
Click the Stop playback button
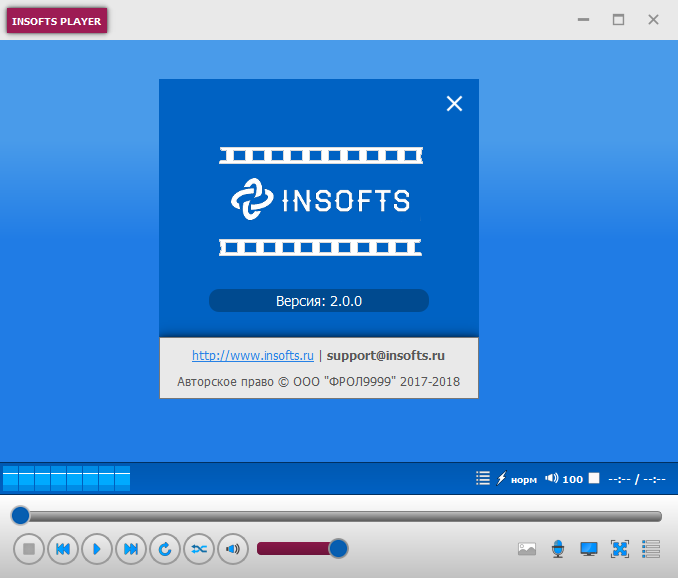pyautogui.click(x=29, y=549)
